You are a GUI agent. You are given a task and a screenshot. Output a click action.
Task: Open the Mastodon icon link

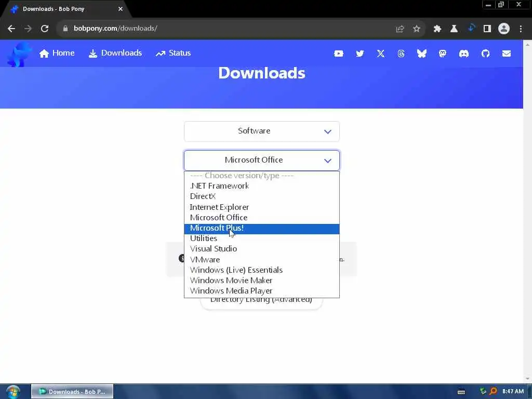tap(443, 54)
